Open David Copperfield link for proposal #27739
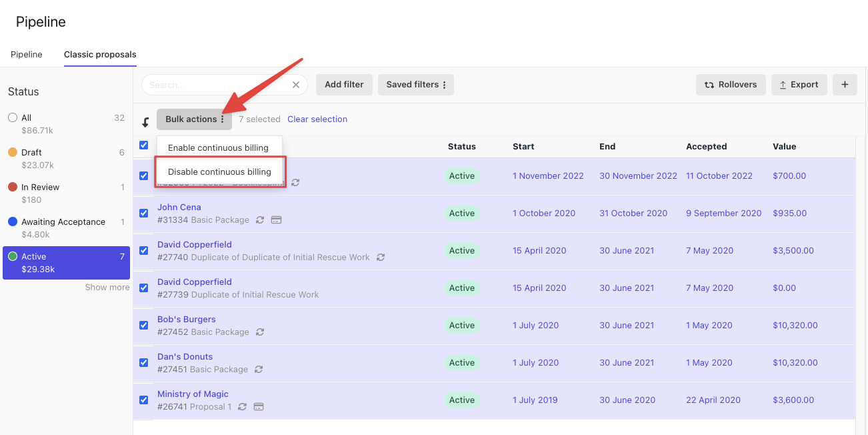Screen dimensions: 868x435 coord(195,282)
